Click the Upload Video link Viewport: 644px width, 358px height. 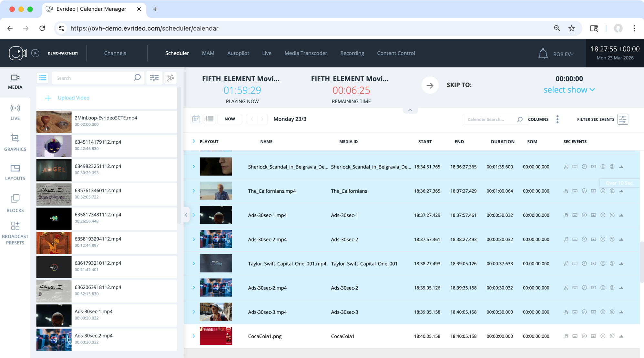pos(73,98)
